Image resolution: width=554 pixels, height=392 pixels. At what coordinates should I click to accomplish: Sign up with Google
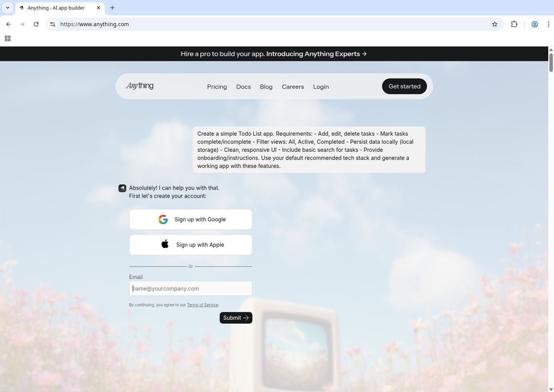(191, 220)
